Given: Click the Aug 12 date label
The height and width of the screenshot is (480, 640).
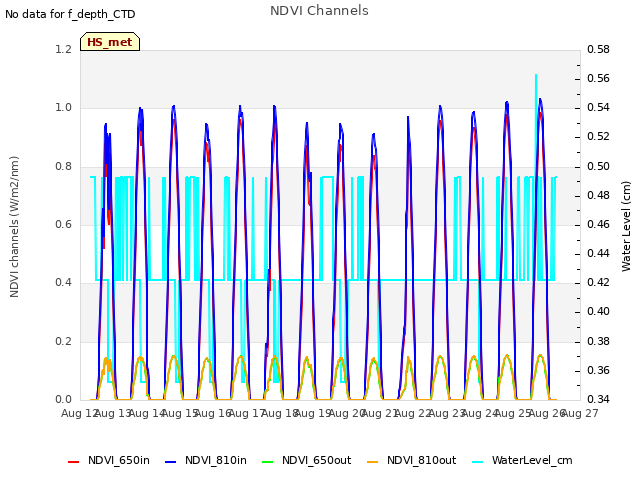Looking at the screenshot, I should [80, 414].
